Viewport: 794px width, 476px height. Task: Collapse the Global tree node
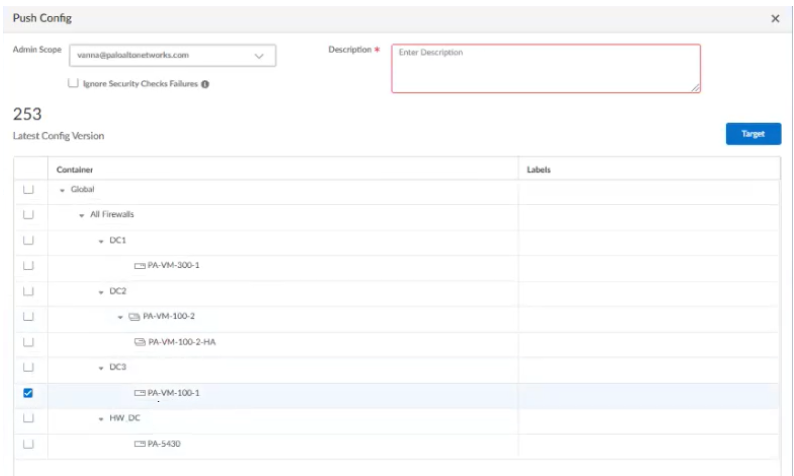[62, 190]
